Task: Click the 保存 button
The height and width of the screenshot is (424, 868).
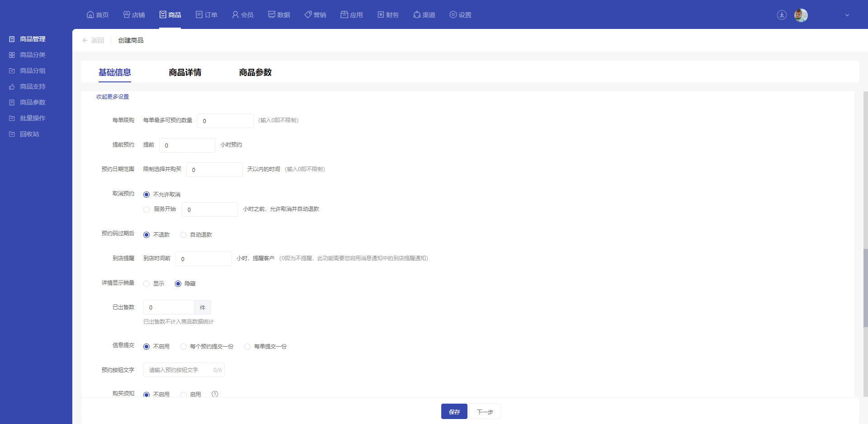Action: click(x=454, y=412)
